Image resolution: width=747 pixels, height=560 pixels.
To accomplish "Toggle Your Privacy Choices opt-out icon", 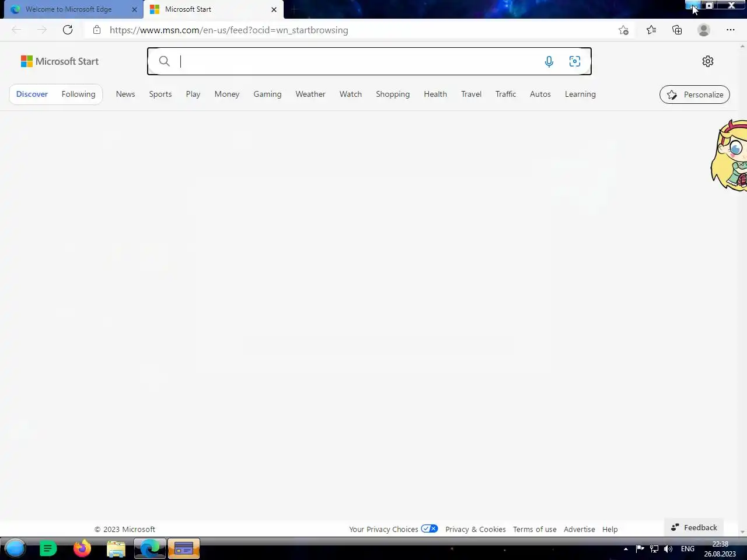I will point(430,528).
